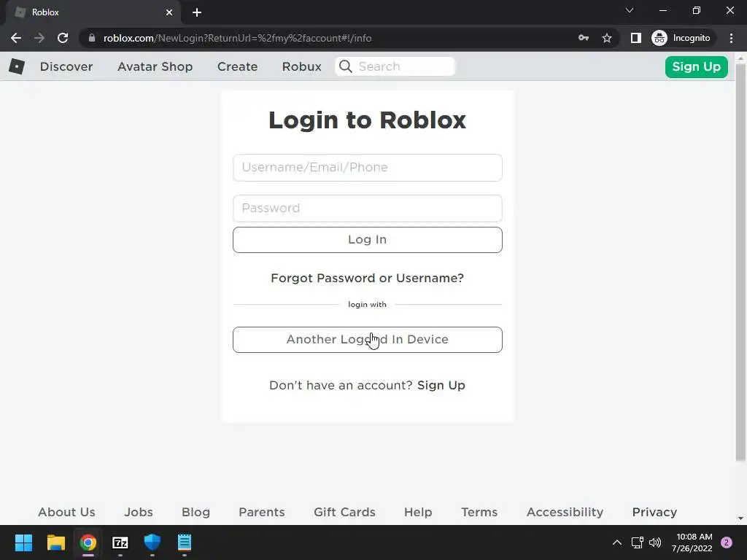The image size is (747, 560).
Task: Open the Blog footer link
Action: click(196, 512)
